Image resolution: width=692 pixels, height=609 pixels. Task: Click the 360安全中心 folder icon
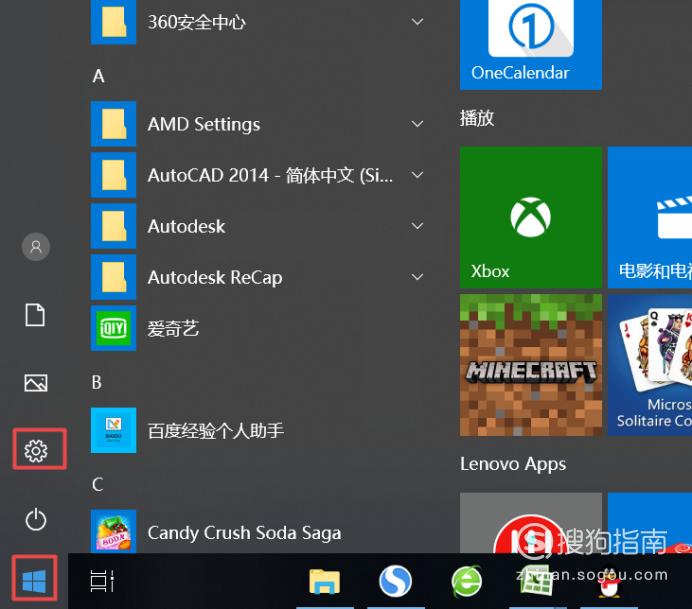coord(113,22)
